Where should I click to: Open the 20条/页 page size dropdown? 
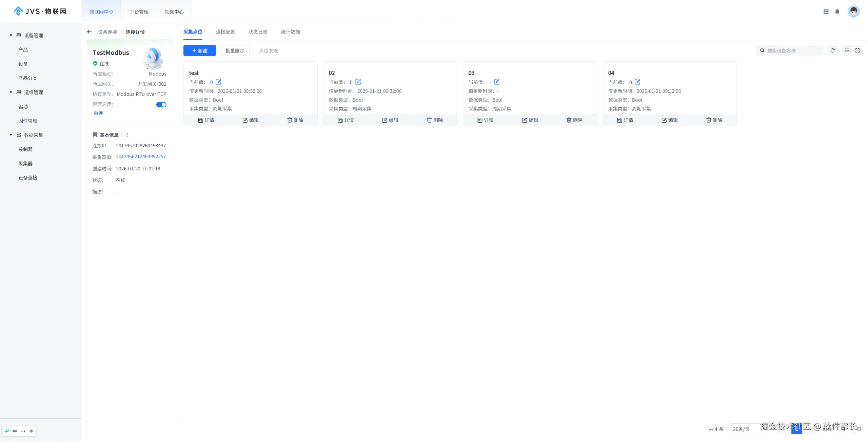tap(746, 429)
